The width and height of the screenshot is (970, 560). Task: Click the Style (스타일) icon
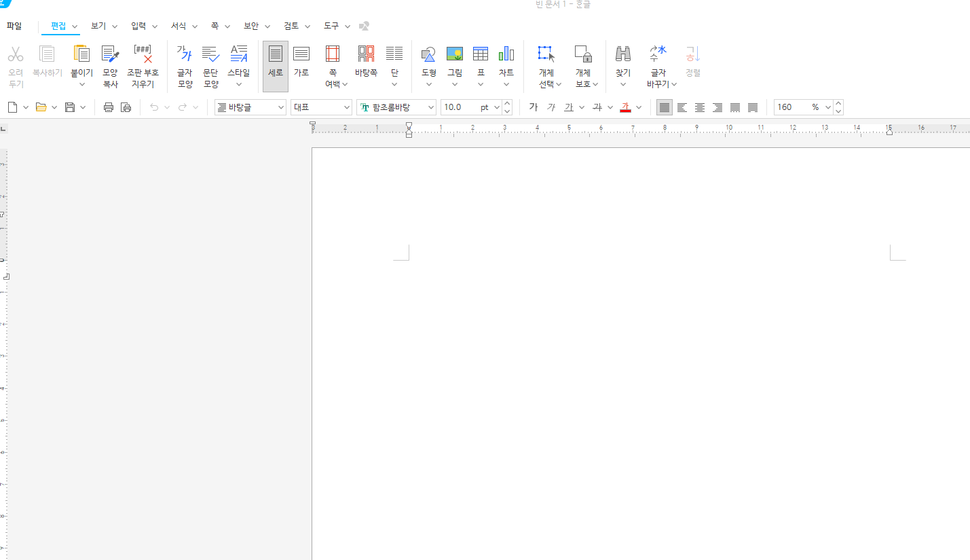tap(239, 54)
